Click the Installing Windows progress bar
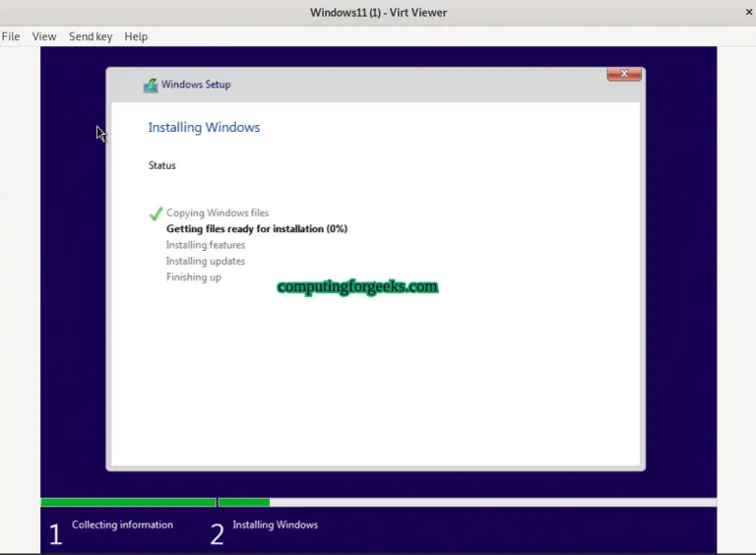Viewport: 756px width, 555px height. tap(468, 503)
